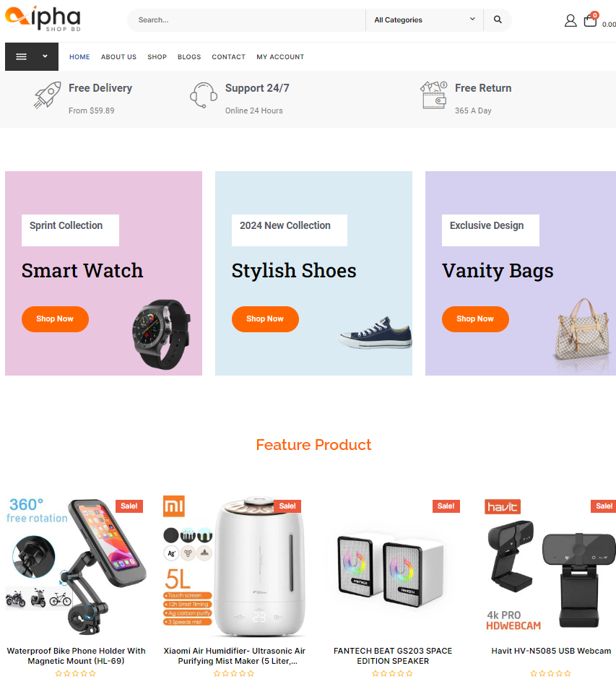Click Shop Now on Smart Watch banner

[55, 319]
